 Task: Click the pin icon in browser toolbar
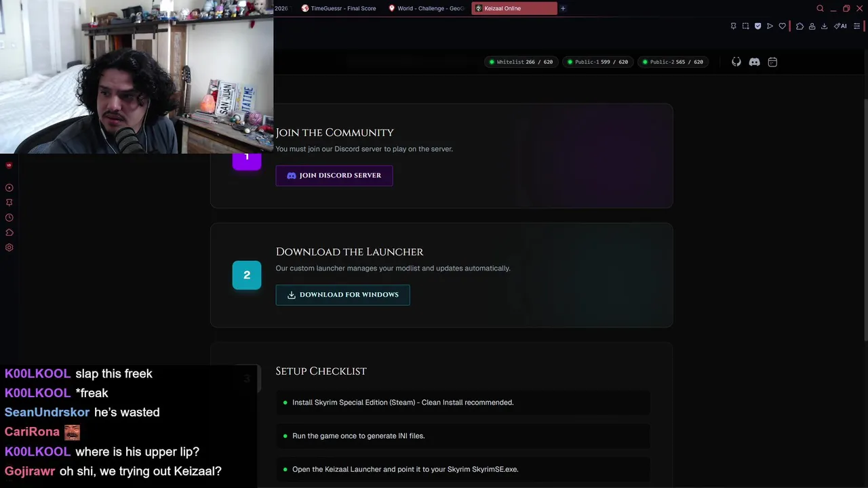coord(733,26)
